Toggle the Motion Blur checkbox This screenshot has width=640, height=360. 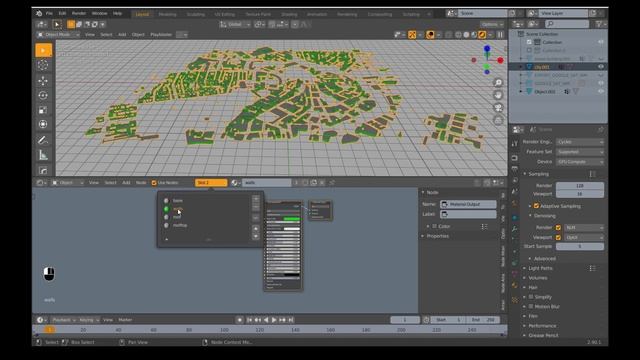(531, 306)
